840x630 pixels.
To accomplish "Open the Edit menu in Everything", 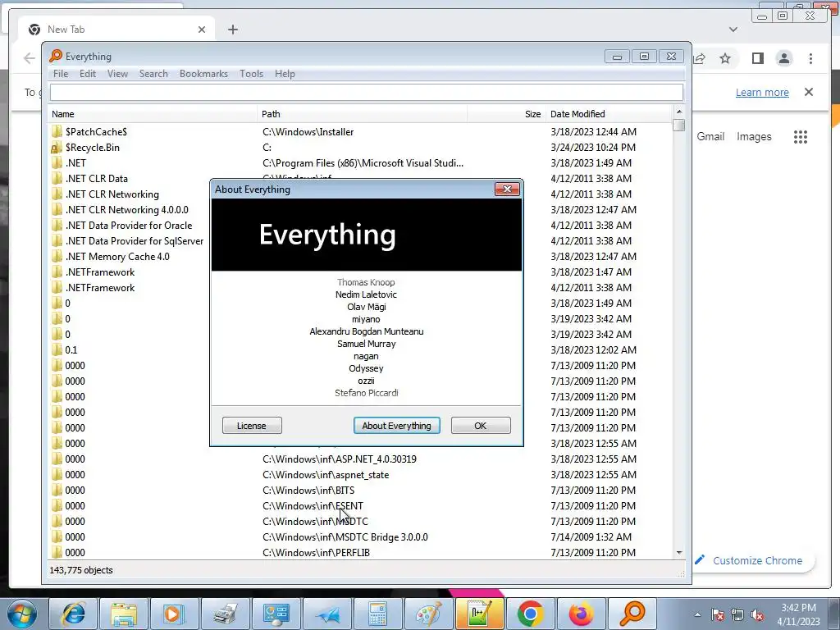I will (x=88, y=74).
